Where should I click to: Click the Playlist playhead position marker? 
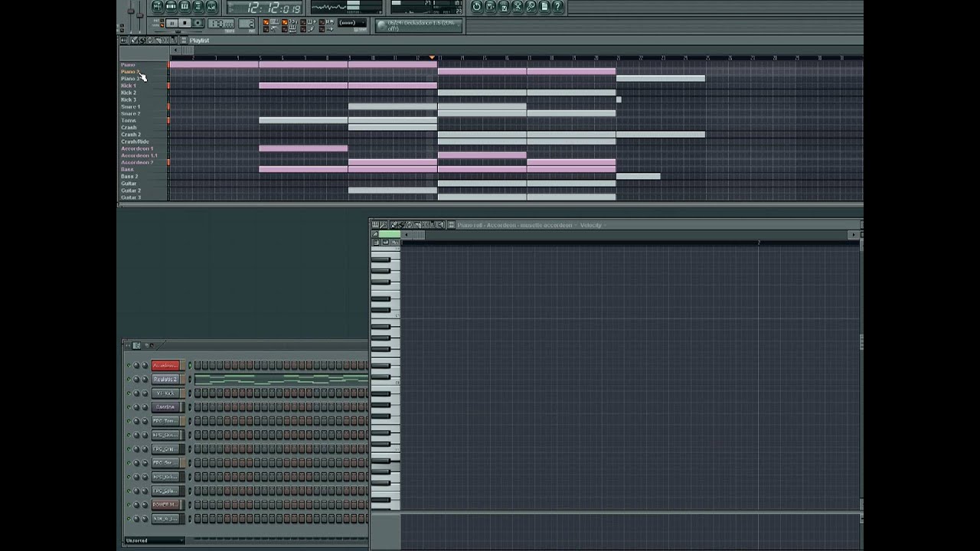[x=433, y=57]
